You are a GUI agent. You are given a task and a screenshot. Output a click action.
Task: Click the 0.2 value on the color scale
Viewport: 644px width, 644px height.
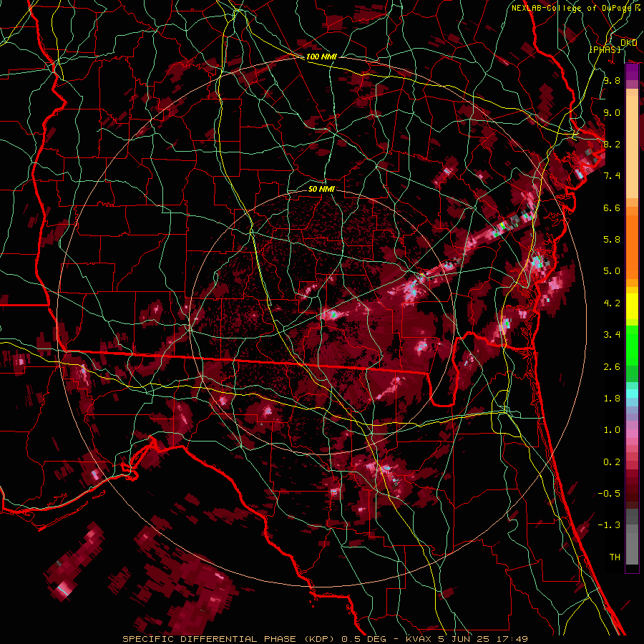point(612,462)
